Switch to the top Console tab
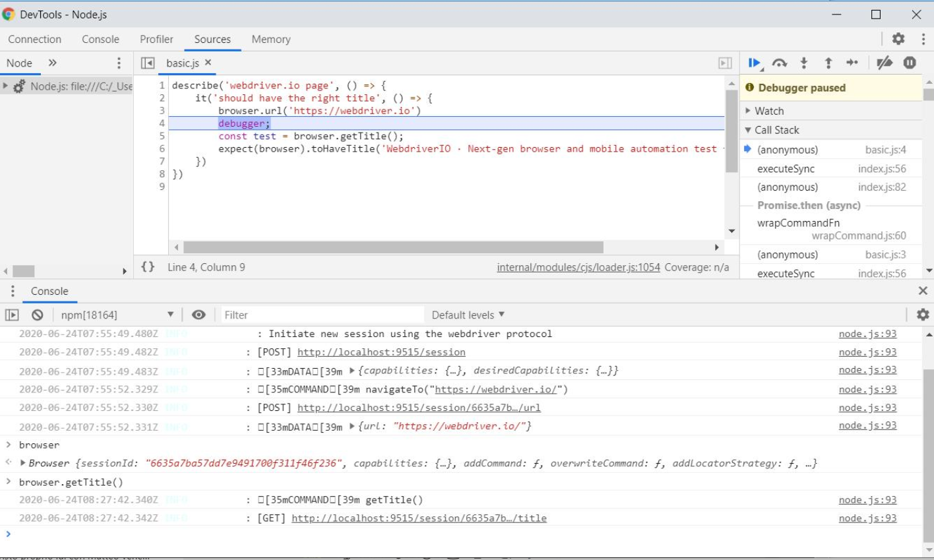The width and height of the screenshot is (934, 560). [100, 39]
